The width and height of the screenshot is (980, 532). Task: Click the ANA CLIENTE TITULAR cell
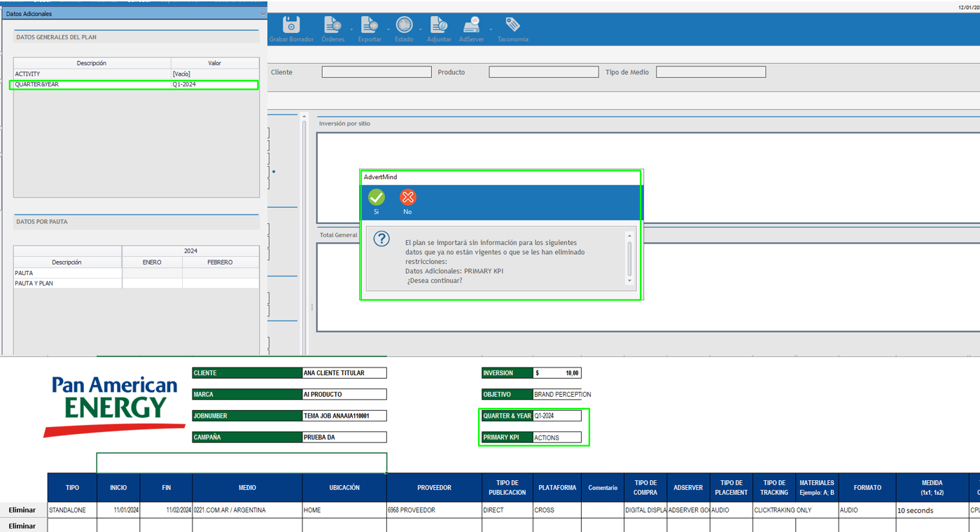click(x=344, y=373)
